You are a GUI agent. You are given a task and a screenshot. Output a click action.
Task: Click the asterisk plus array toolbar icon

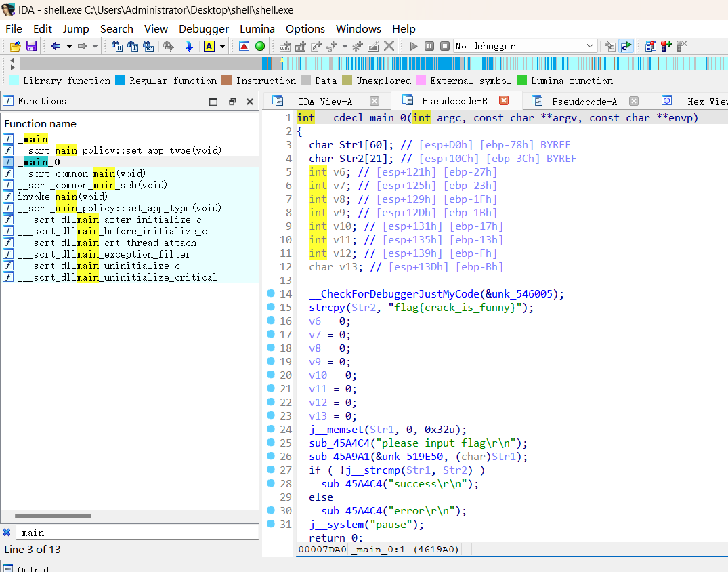[x=358, y=46]
